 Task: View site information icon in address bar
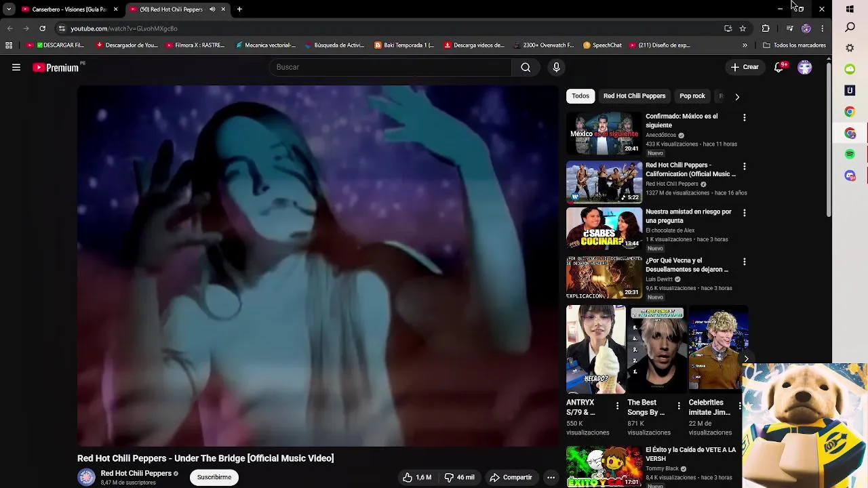pyautogui.click(x=62, y=28)
